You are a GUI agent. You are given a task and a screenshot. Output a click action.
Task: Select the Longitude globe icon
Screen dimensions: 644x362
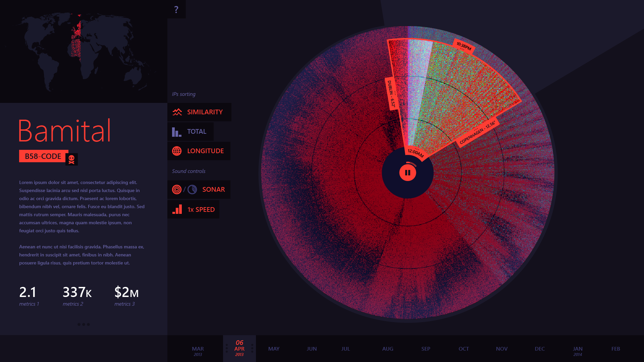click(177, 151)
